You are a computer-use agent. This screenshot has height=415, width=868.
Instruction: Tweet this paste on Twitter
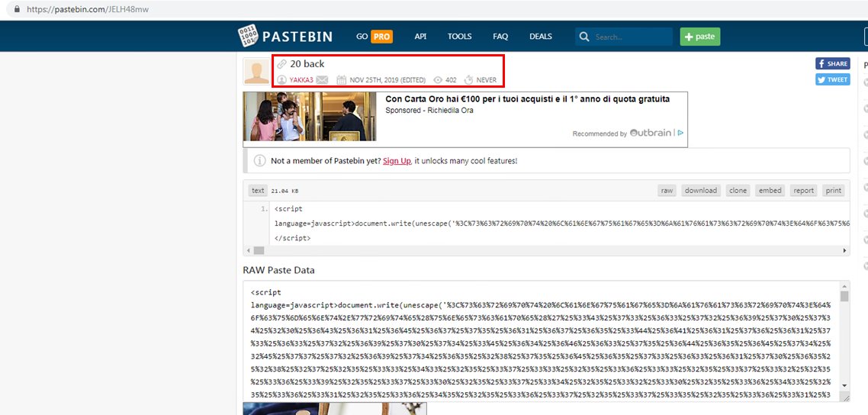click(833, 79)
